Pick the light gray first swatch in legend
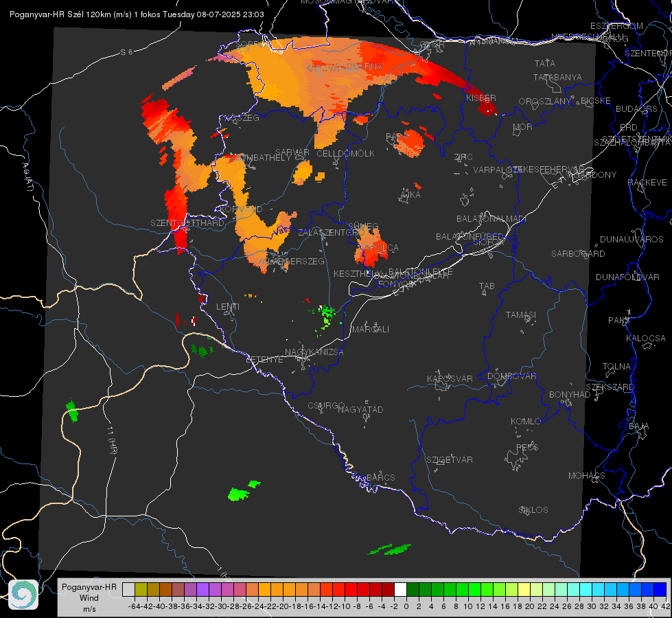Screen dimensions: 672x618 click(128, 589)
